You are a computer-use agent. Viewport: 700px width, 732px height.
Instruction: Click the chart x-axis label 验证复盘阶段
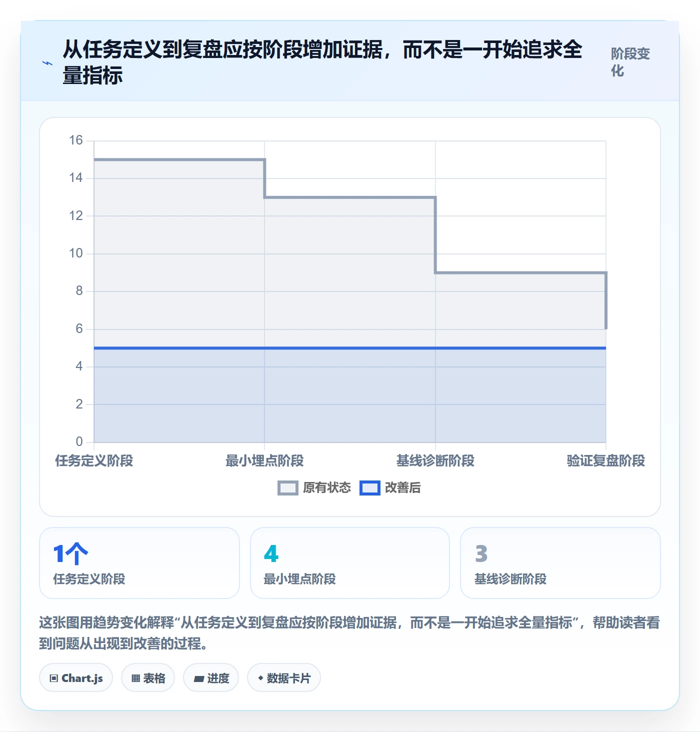click(606, 460)
